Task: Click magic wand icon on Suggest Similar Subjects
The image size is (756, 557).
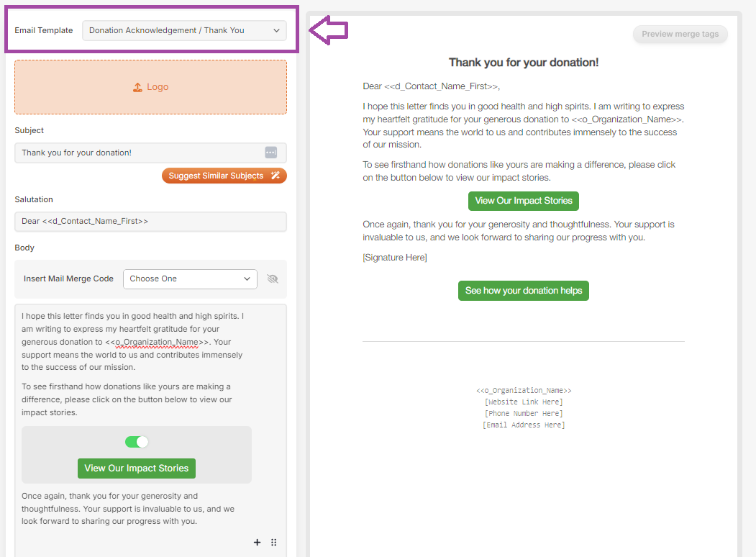Action: (x=275, y=176)
